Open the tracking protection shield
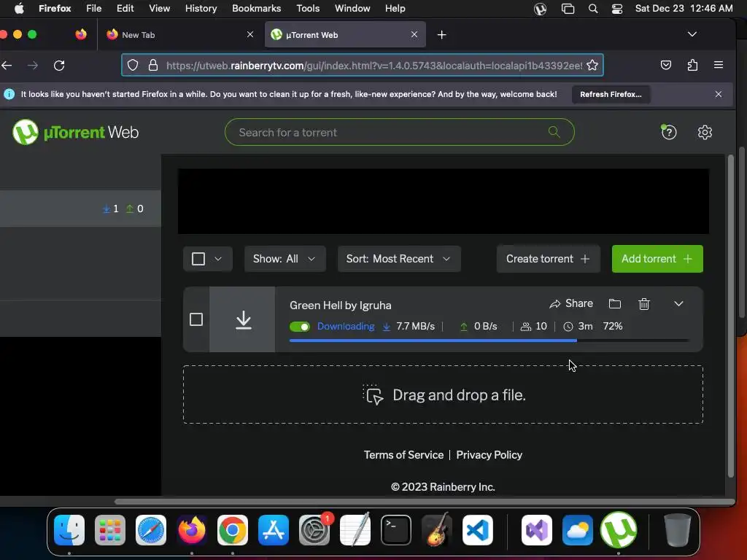 (133, 65)
